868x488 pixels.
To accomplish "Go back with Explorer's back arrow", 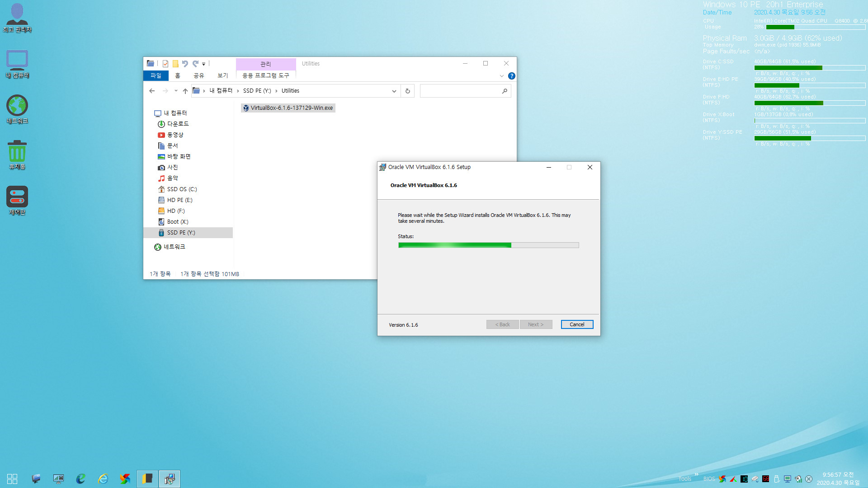I will (x=152, y=91).
